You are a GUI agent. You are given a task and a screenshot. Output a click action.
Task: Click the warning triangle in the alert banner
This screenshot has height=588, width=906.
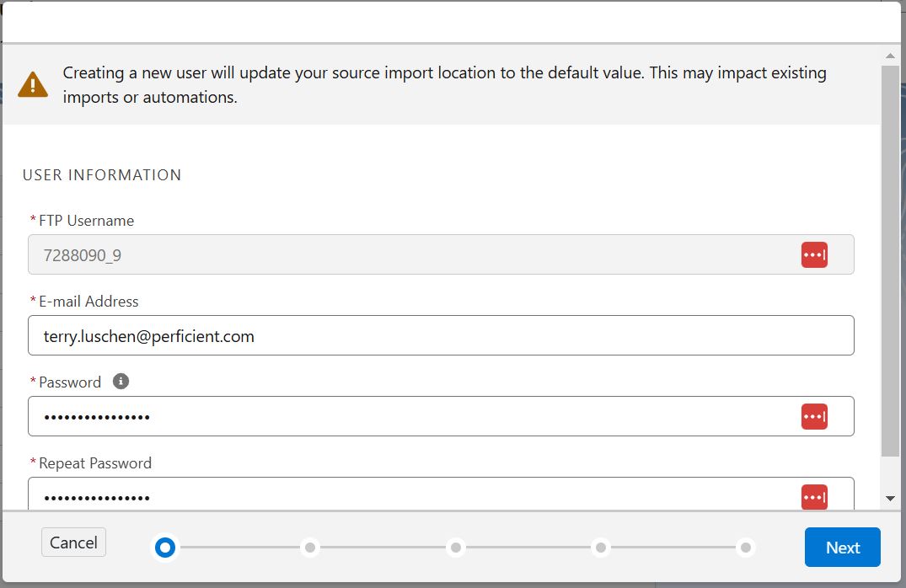coord(33,83)
